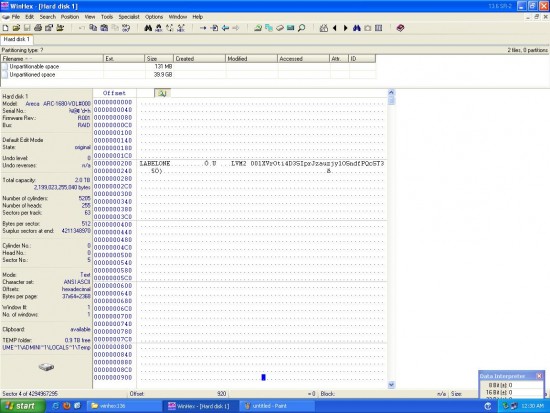Click the Open file folder icon
This screenshot has width=550, height=413.
[x=16, y=28]
